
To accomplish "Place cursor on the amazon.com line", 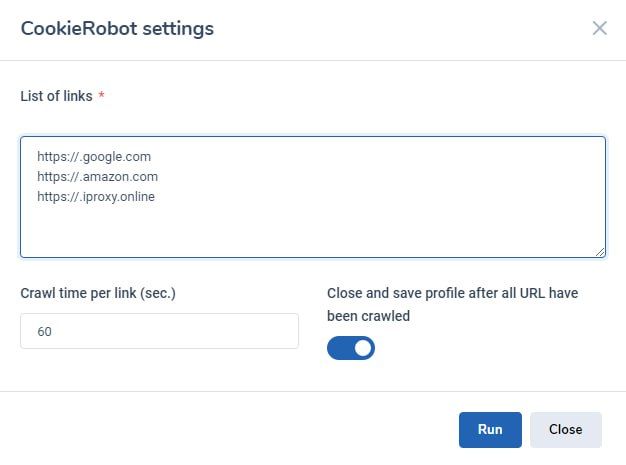I will [97, 177].
